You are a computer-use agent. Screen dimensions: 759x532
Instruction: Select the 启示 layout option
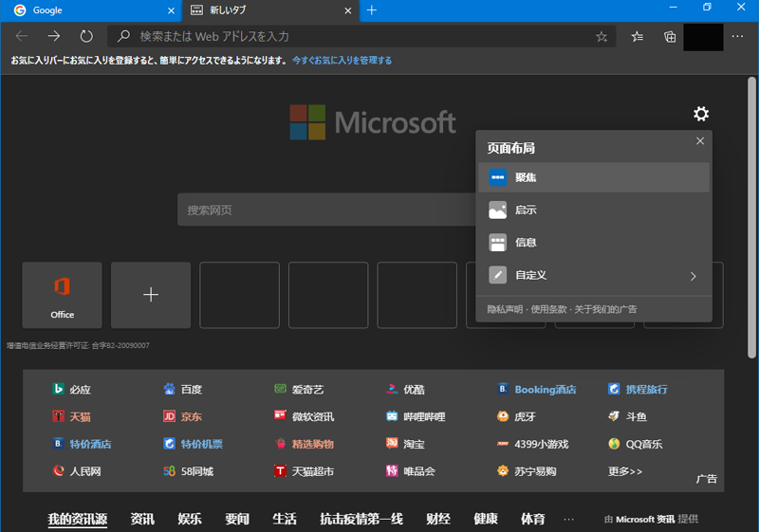[x=594, y=210]
